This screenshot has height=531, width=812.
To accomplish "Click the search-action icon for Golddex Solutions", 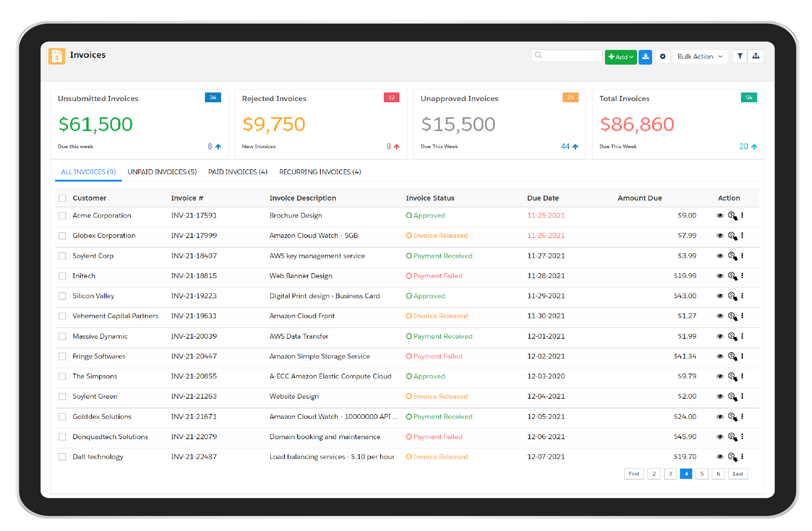I will pyautogui.click(x=732, y=417).
